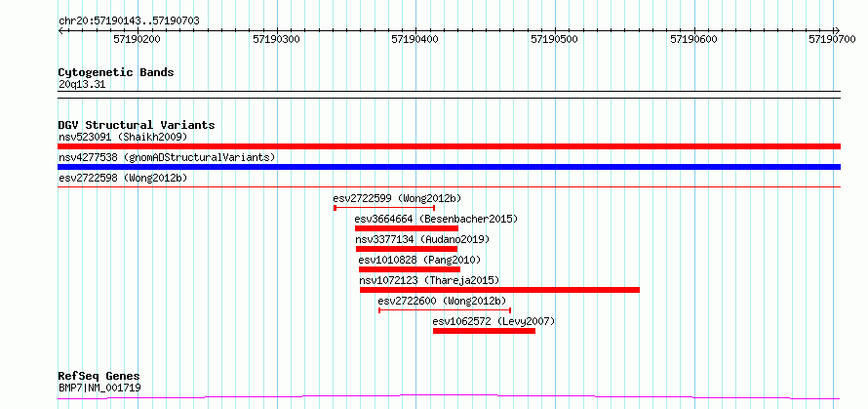Select the red esv1010828 variant bar
Viewport: 868px width, 409px height.
[x=410, y=269]
